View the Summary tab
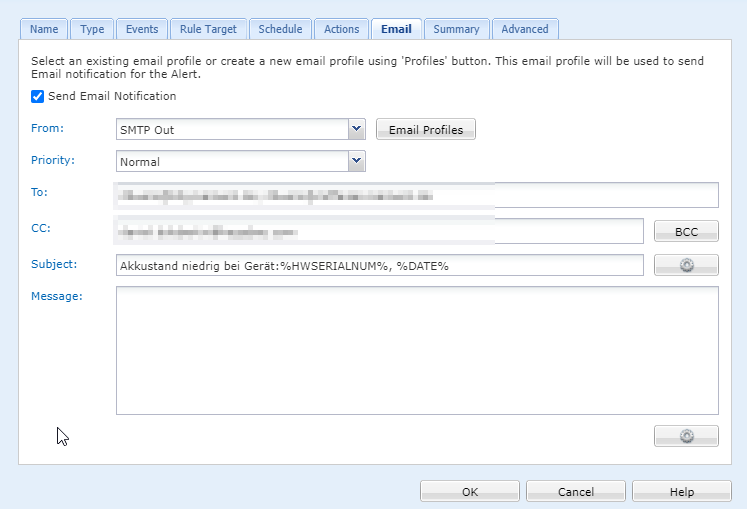Screen dimensions: 747x509 point(456,30)
